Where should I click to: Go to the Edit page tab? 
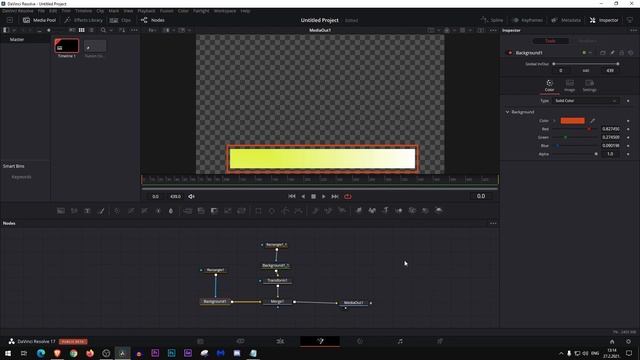[280, 341]
